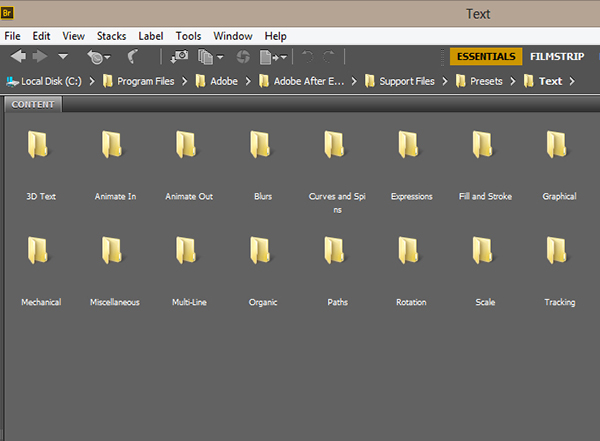
Task: Click Local Disk (C:) in breadcrumb path
Action: (50, 81)
